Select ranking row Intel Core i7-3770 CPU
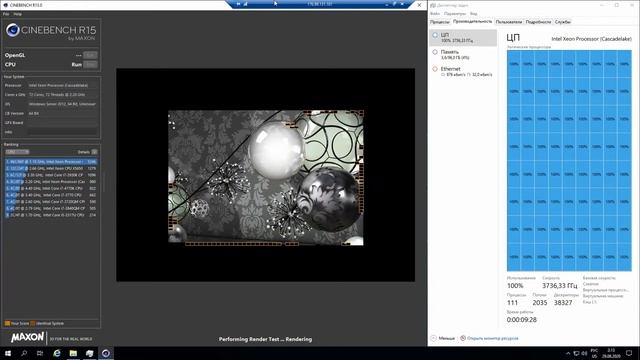The height and width of the screenshot is (360, 640). pos(51,195)
